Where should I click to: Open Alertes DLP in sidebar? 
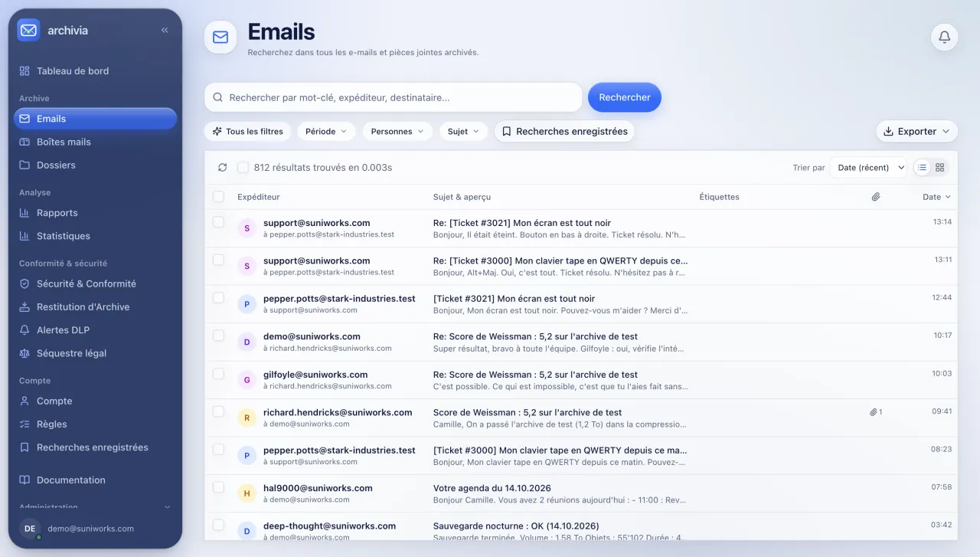point(95,330)
